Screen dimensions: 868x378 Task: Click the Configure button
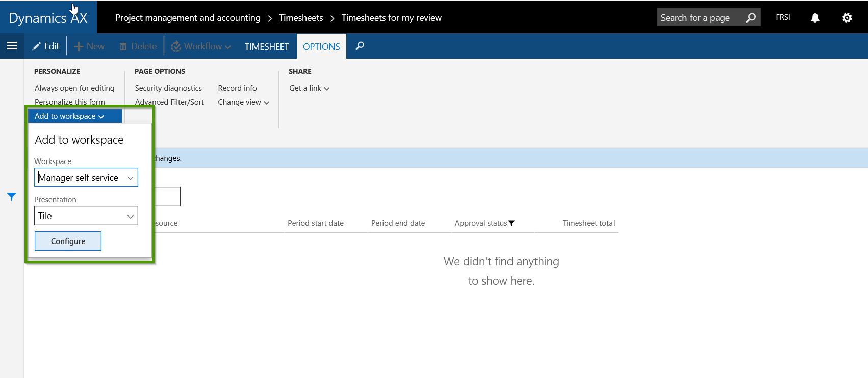tap(68, 241)
